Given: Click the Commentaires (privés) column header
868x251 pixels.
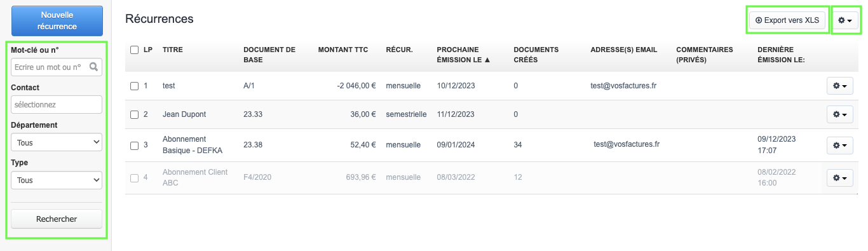Looking at the screenshot, I should tap(705, 55).
